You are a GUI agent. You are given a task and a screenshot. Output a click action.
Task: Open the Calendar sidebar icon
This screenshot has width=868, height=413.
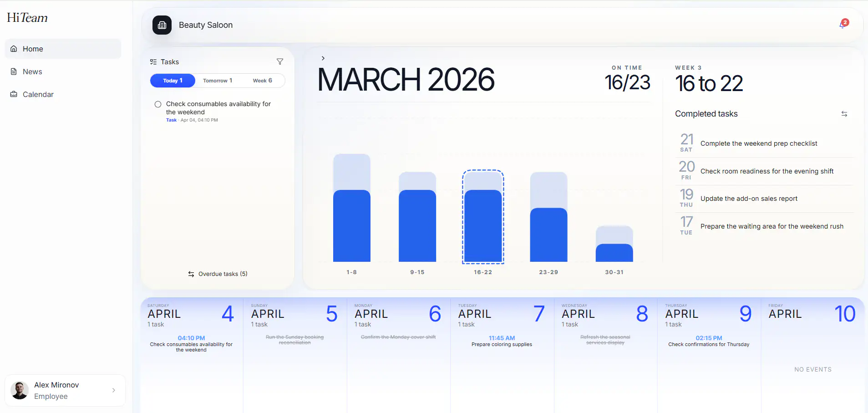coord(13,94)
